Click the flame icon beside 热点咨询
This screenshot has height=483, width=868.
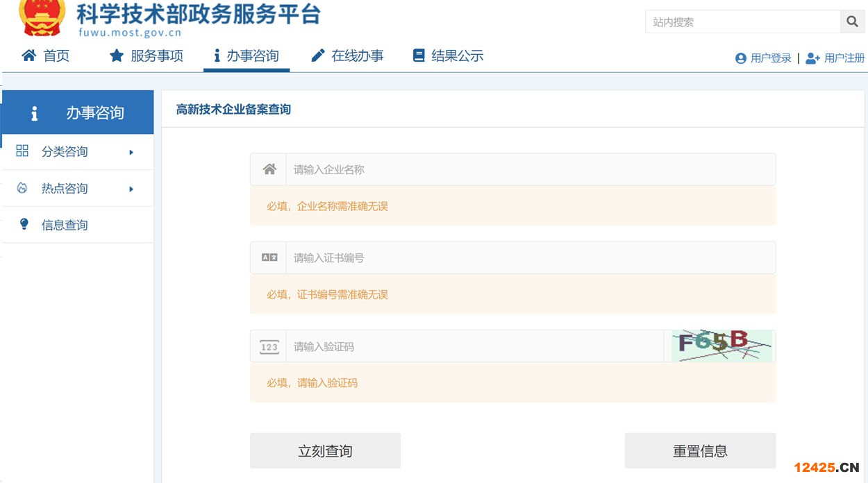click(x=22, y=187)
